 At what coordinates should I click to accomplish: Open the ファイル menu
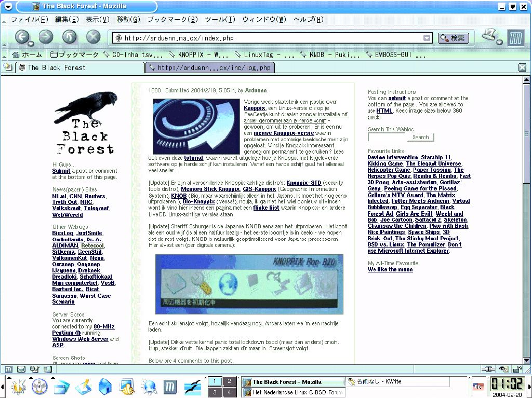click(x=30, y=19)
